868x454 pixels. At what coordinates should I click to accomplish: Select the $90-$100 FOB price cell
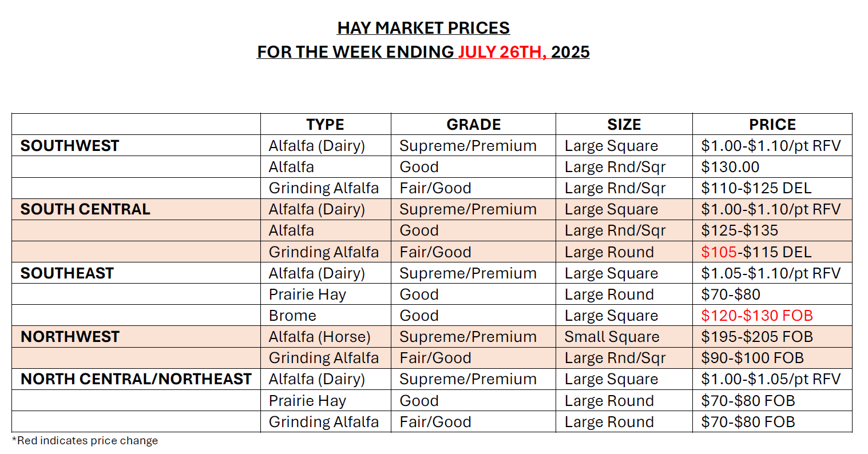coord(752,358)
